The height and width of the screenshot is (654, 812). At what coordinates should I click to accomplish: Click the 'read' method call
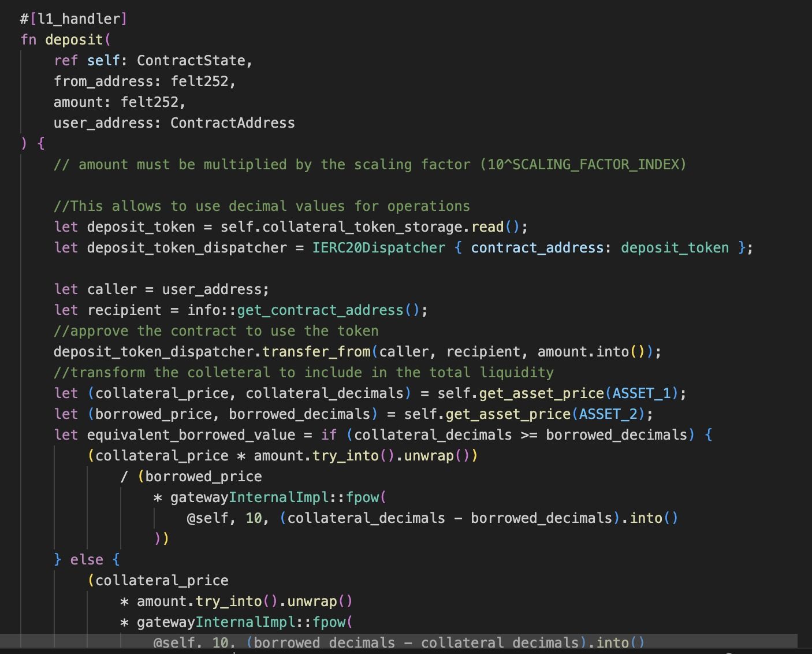[487, 227]
